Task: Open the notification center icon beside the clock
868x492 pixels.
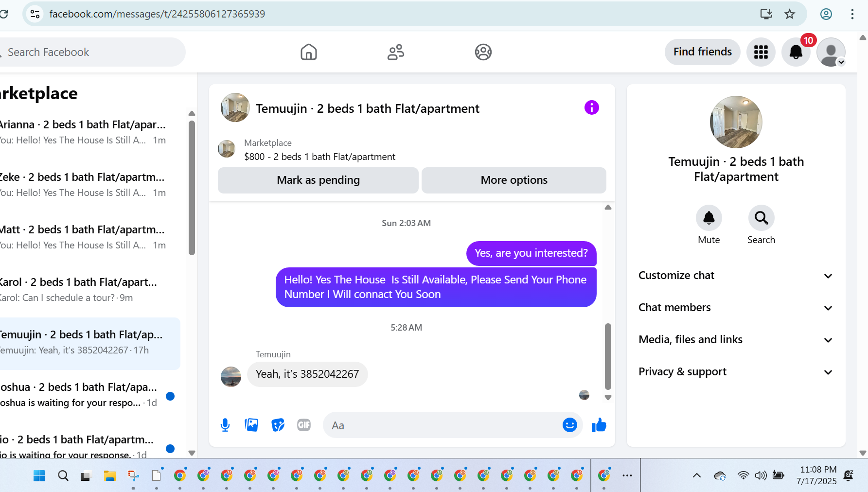Action: tap(849, 475)
